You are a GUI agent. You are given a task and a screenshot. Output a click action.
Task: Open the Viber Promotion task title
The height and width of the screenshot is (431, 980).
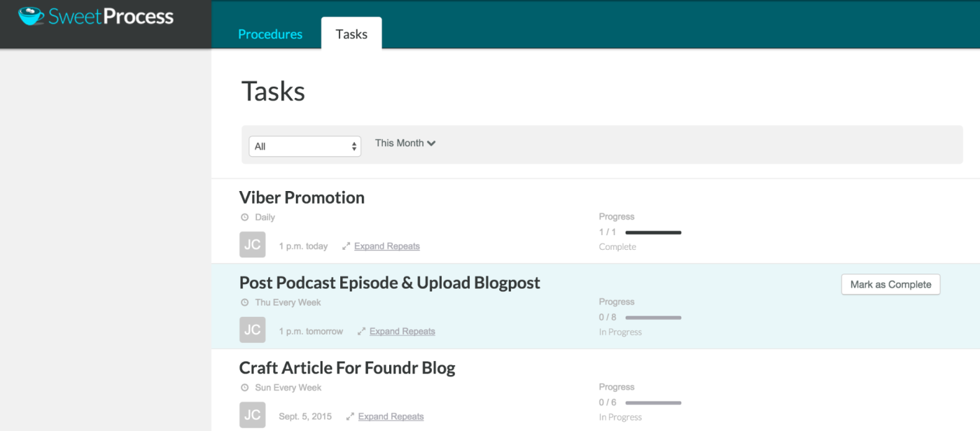302,198
